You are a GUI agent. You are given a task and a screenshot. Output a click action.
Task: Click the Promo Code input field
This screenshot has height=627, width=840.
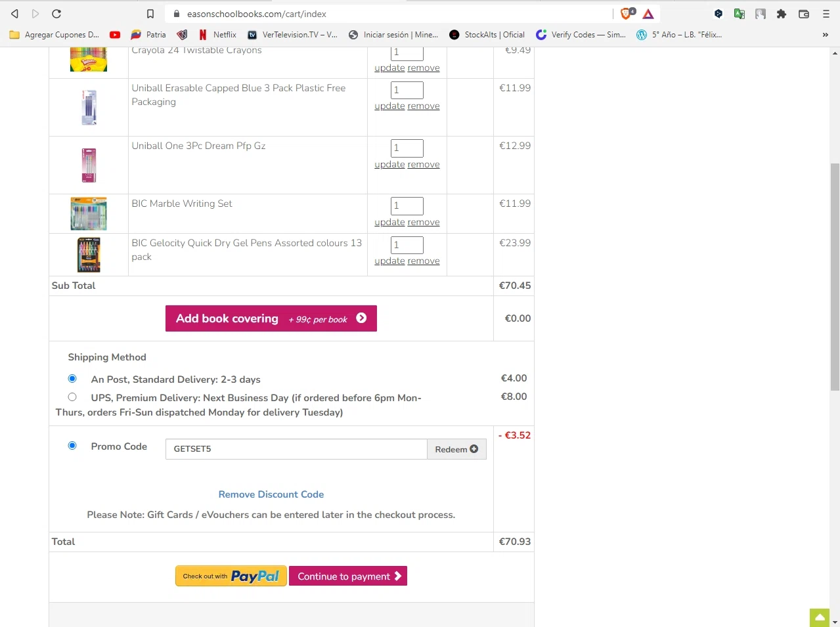(296, 449)
